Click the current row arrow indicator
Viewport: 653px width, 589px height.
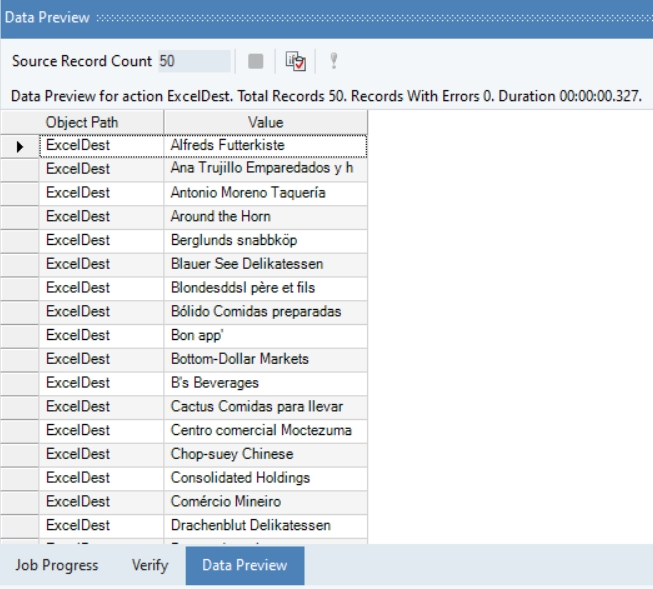click(20, 146)
